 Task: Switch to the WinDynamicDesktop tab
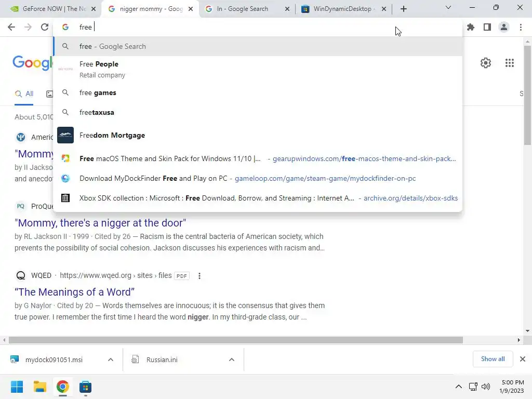coord(343,9)
